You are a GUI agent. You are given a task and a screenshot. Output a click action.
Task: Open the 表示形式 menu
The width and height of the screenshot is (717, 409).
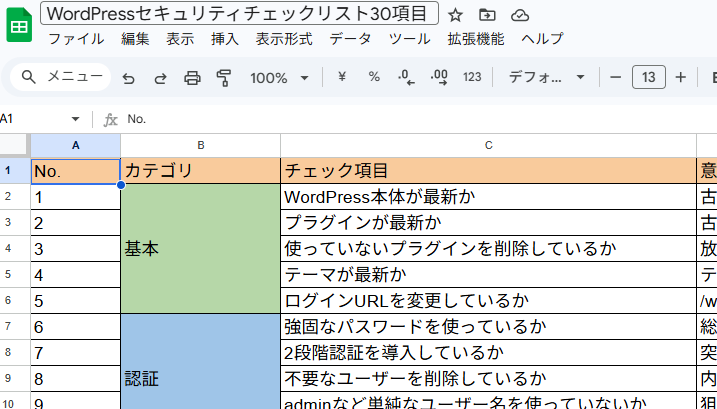pyautogui.click(x=284, y=39)
